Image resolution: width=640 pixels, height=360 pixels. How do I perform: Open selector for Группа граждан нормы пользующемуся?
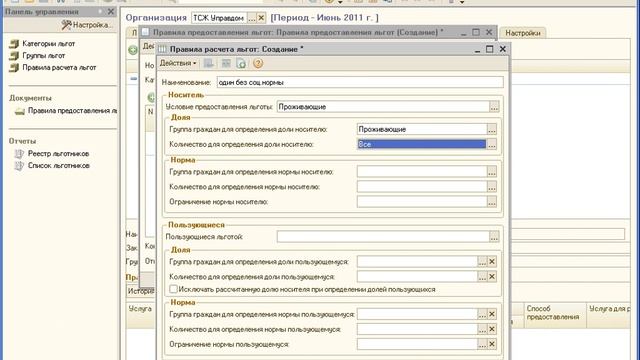pos(482,314)
